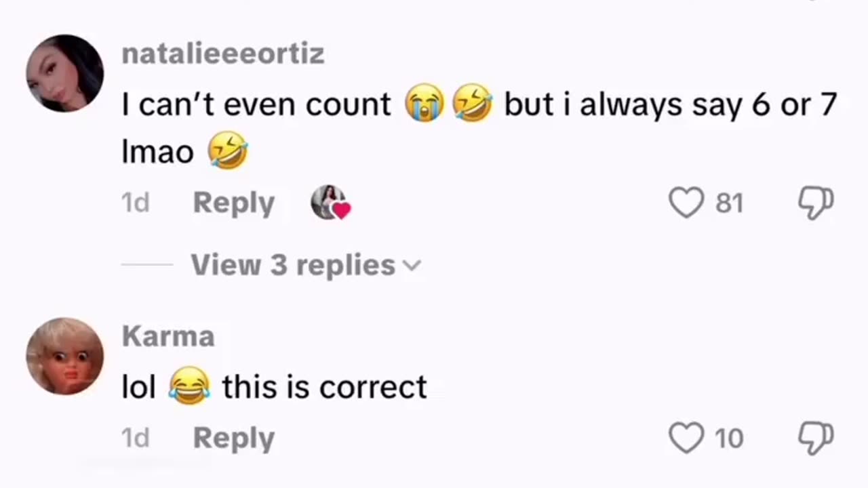868x488 pixels.
Task: Click the 1d timestamp on natalieeeortiz's comment
Action: coord(135,203)
